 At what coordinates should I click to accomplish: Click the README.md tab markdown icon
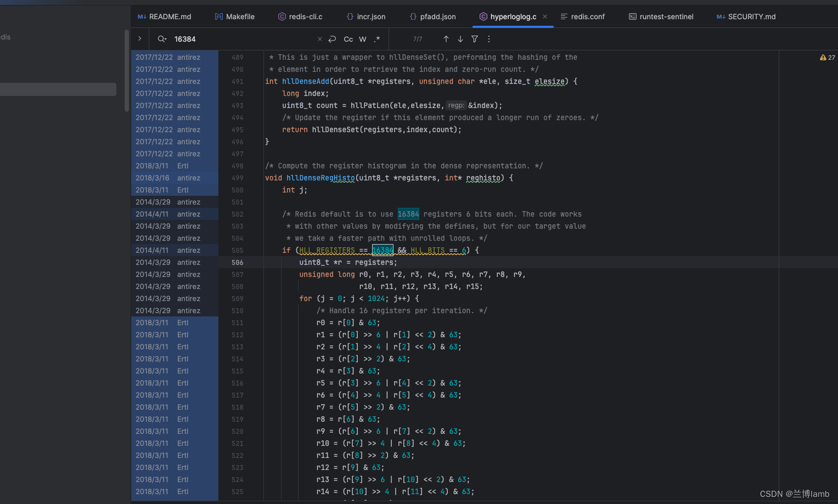(142, 16)
